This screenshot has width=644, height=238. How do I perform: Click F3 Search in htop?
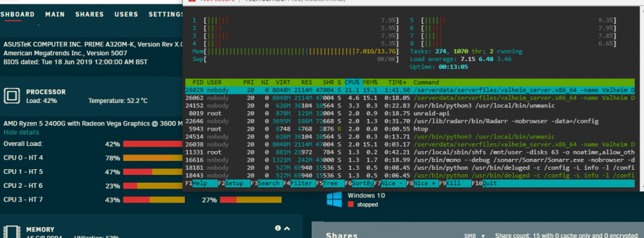(x=267, y=183)
